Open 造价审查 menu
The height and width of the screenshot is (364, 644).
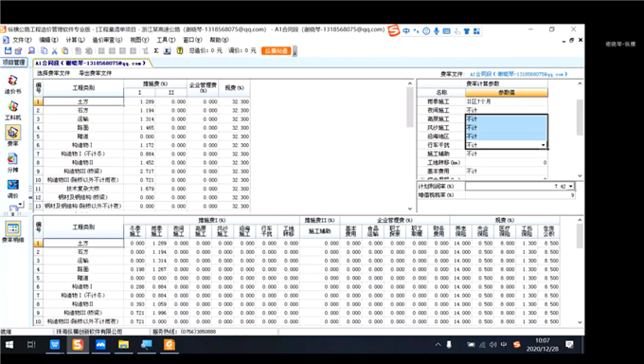coord(107,40)
